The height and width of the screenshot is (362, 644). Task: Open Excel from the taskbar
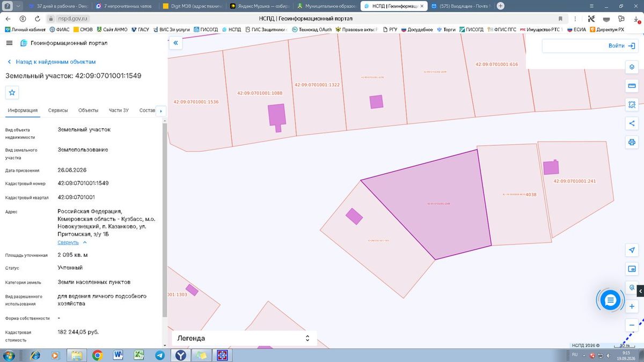[x=139, y=355]
